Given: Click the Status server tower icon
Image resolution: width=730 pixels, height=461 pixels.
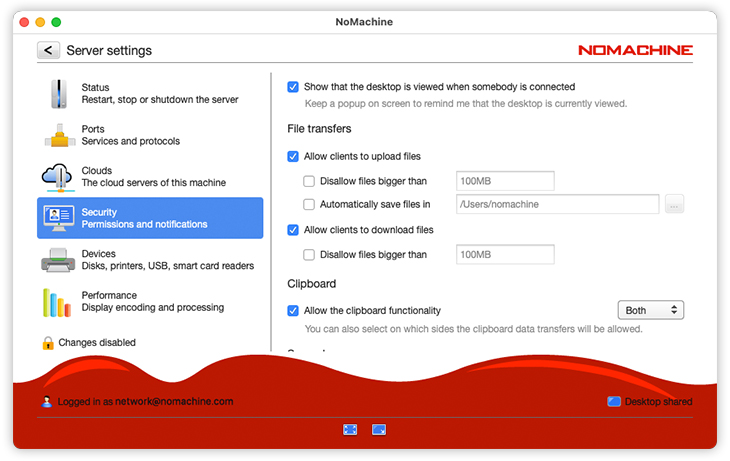Looking at the screenshot, I should (x=58, y=94).
